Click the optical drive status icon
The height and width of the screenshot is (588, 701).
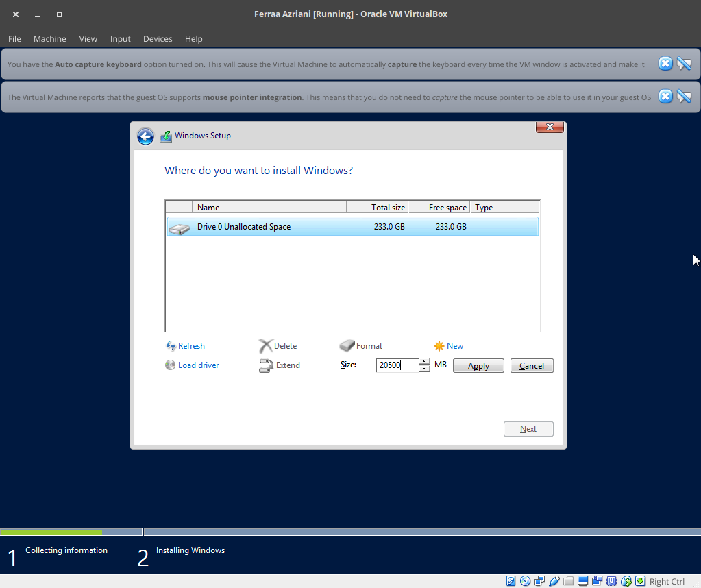pyautogui.click(x=525, y=580)
